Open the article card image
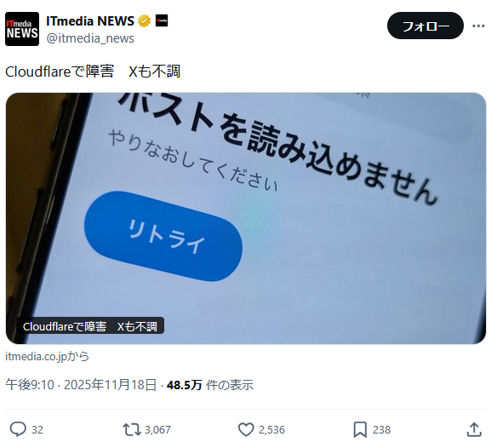Image resolution: width=497 pixels, height=448 pixels. coord(246,218)
